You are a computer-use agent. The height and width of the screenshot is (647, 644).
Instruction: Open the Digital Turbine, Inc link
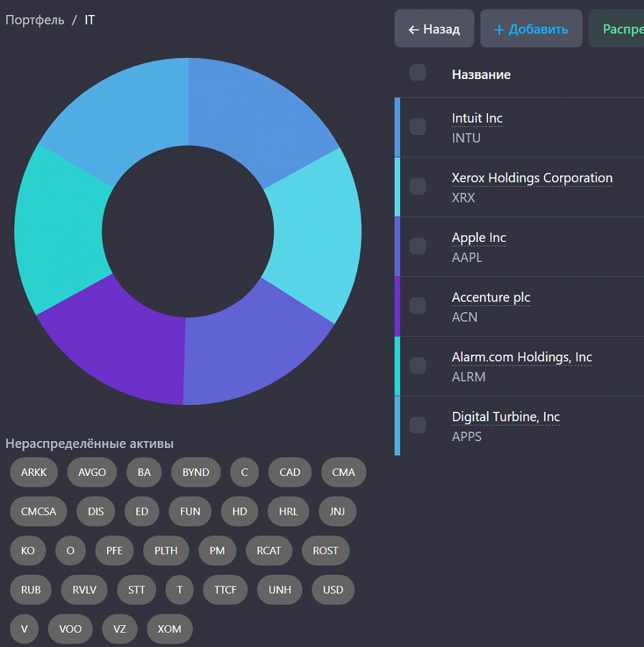click(x=506, y=417)
